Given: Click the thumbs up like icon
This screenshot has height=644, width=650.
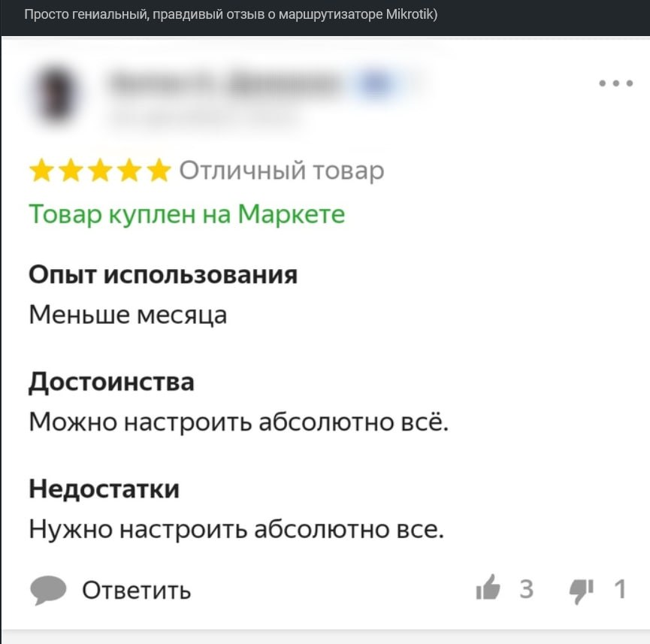Looking at the screenshot, I should (488, 588).
